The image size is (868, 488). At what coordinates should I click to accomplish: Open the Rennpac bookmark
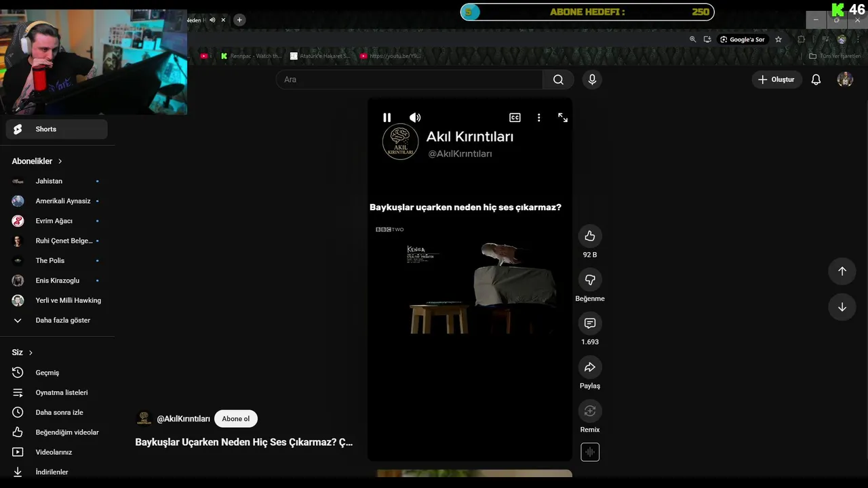252,56
